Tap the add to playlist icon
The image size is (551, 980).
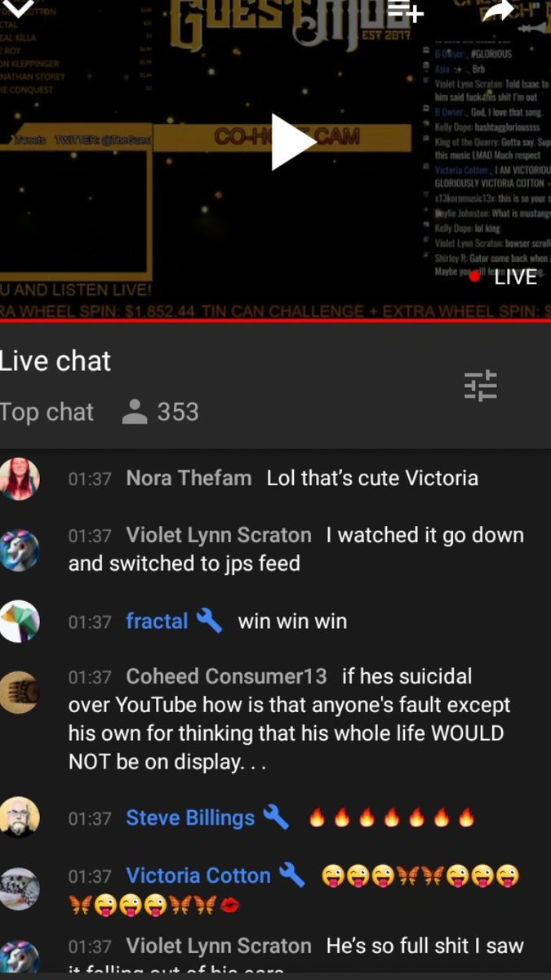coord(406,12)
